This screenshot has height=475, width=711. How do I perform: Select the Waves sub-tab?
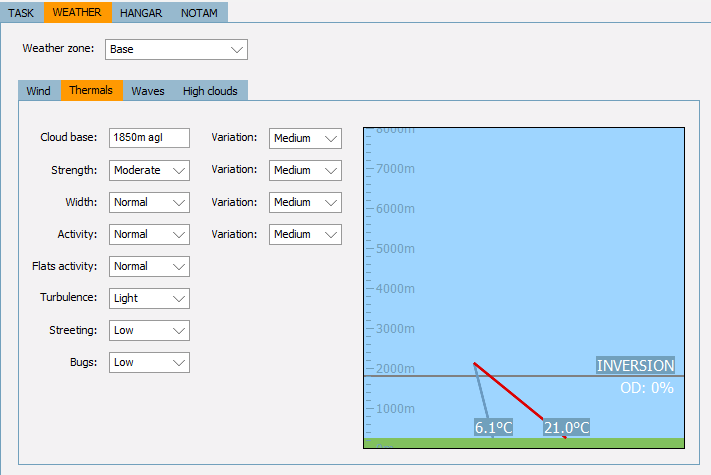148,91
